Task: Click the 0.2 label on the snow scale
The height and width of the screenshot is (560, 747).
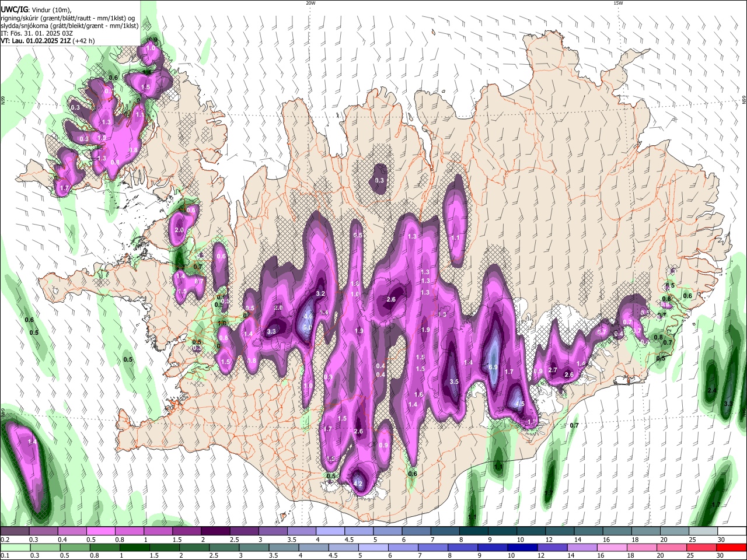Action: (x=5, y=540)
